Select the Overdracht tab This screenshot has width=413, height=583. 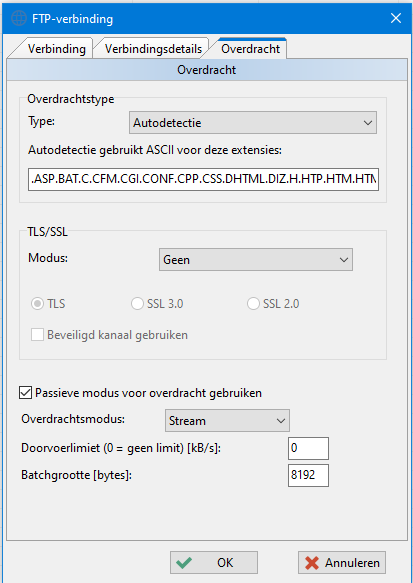pyautogui.click(x=250, y=49)
